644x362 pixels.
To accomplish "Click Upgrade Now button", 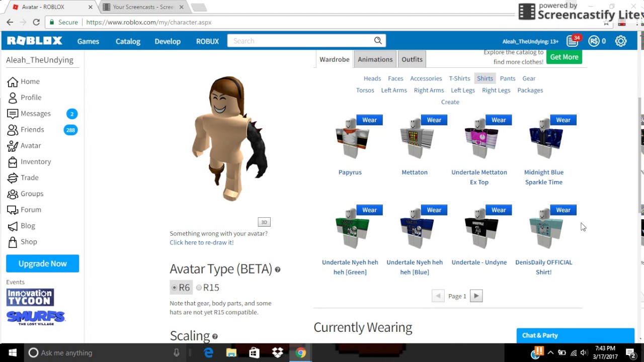I will point(42,263).
